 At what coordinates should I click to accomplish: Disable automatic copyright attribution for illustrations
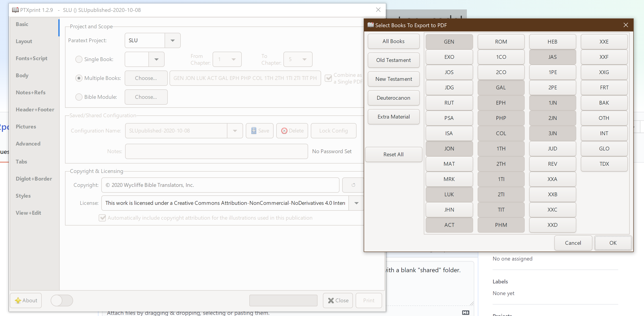[x=102, y=218]
